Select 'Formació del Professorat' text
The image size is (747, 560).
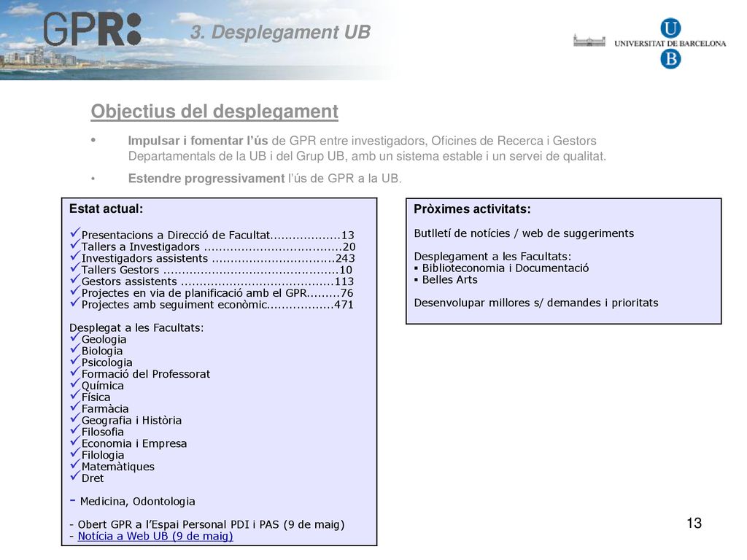[146, 374]
